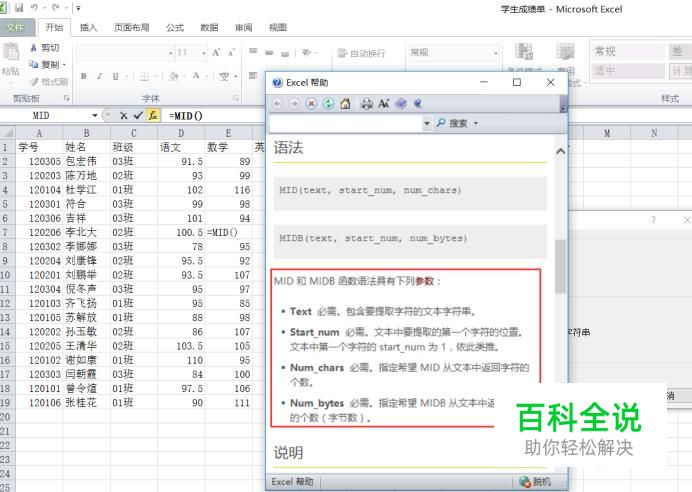Click the Middle Align icon
Screen dimensions: 692x492
[269, 52]
